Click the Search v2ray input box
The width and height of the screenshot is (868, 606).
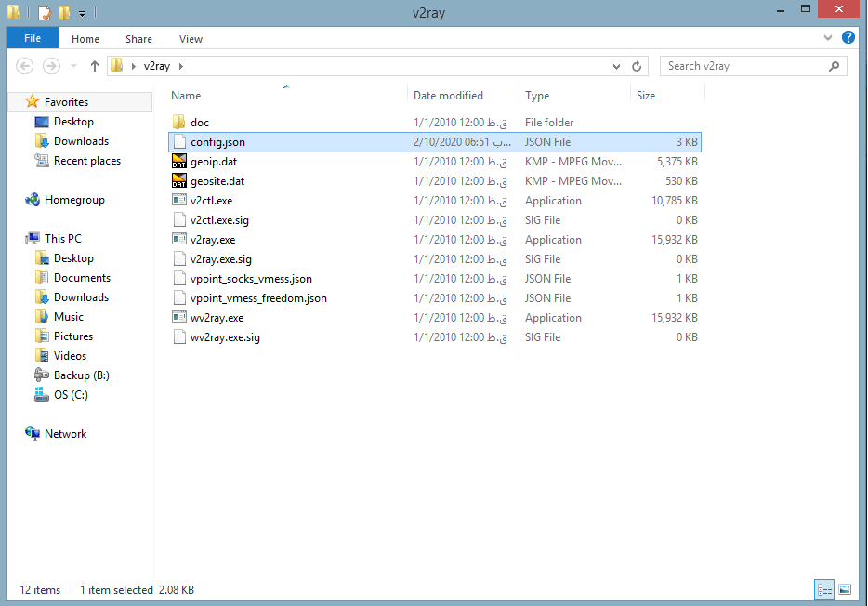(x=743, y=66)
